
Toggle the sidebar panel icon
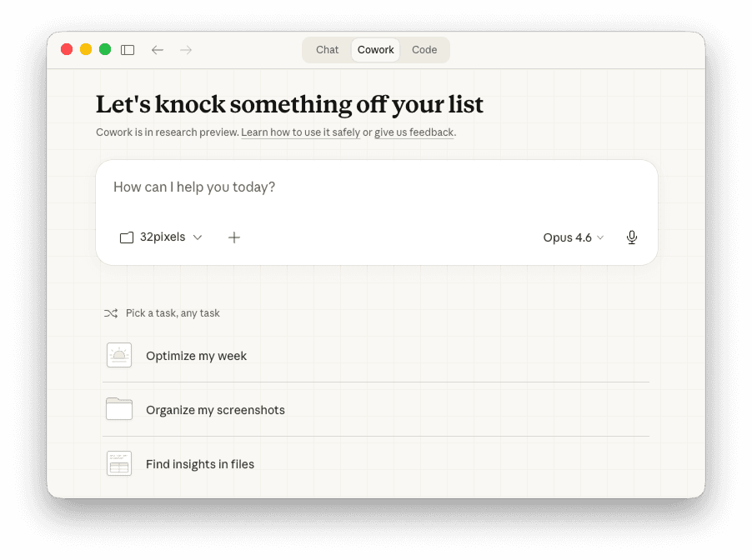coord(128,50)
